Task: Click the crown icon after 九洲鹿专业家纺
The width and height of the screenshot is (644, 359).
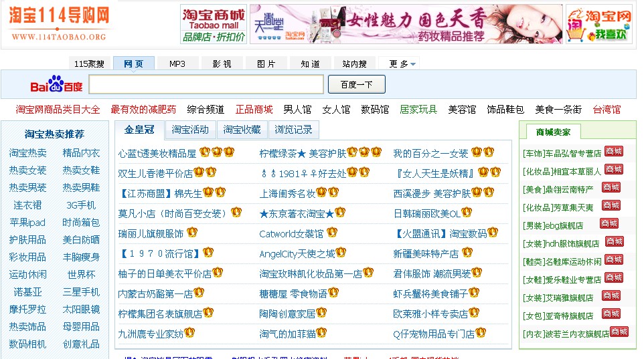Action: (189, 333)
